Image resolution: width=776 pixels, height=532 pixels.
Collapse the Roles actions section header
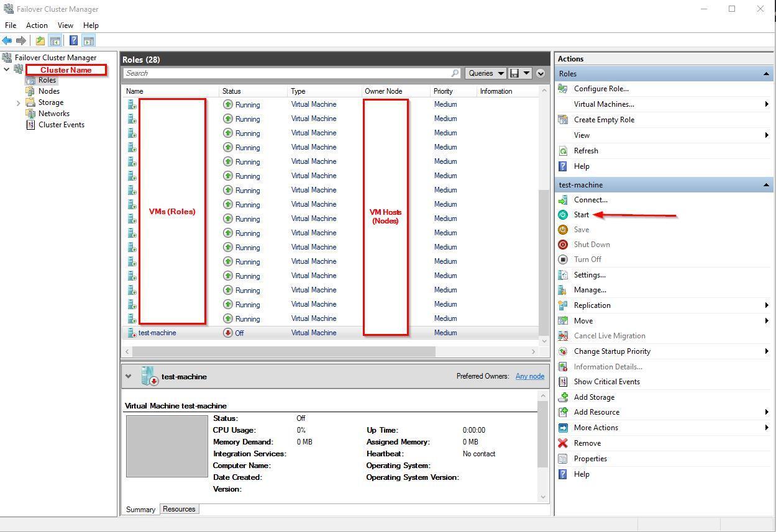click(766, 74)
